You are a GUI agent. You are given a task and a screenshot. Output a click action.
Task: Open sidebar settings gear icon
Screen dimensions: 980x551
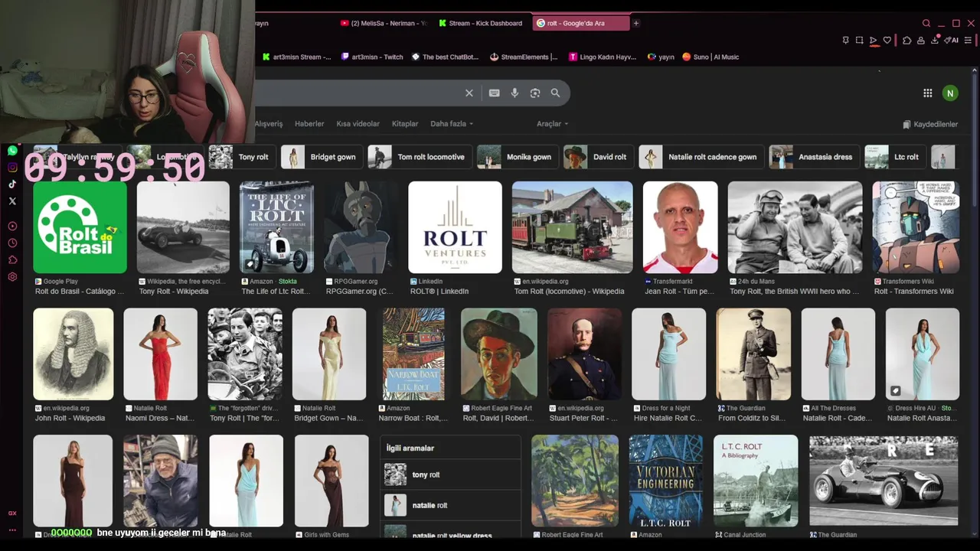point(12,276)
